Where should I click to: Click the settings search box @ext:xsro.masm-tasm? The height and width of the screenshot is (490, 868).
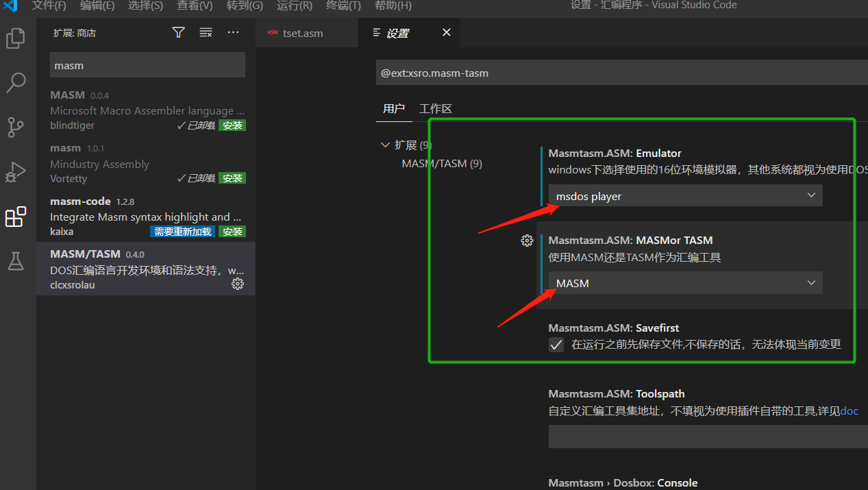621,73
